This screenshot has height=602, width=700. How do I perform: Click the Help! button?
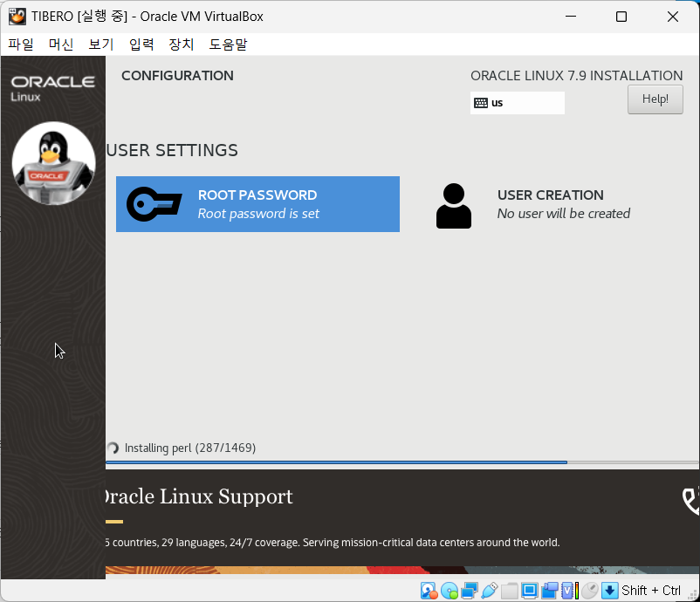(x=655, y=99)
